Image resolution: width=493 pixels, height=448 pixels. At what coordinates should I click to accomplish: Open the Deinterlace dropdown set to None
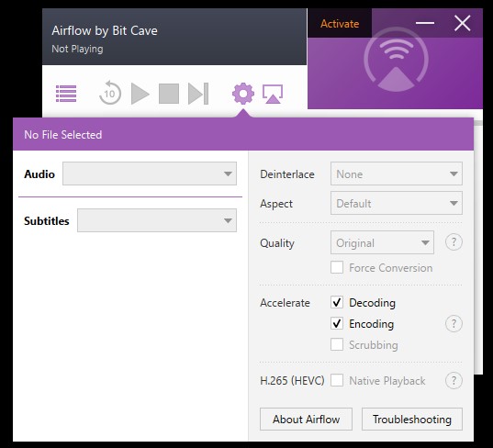(397, 174)
